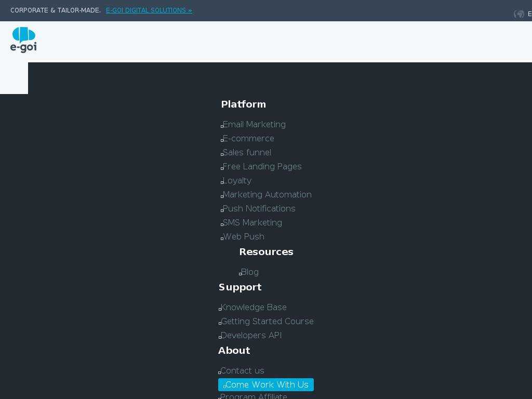
Task: Go to Getting Started Course
Action: pyautogui.click(x=267, y=321)
